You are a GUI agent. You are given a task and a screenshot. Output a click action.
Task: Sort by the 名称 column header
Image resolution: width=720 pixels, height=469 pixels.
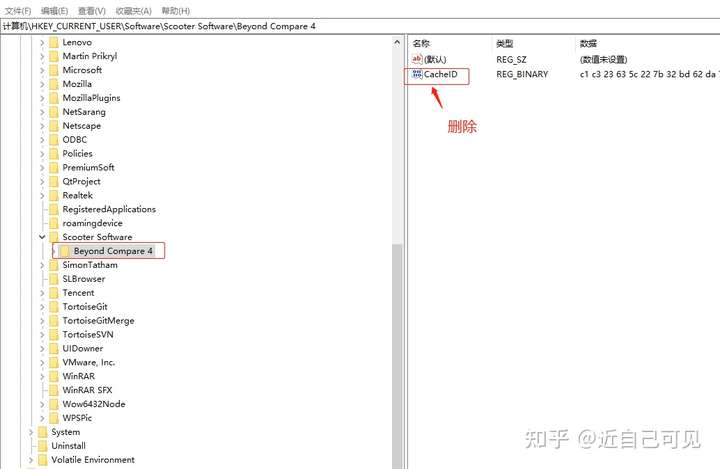421,44
